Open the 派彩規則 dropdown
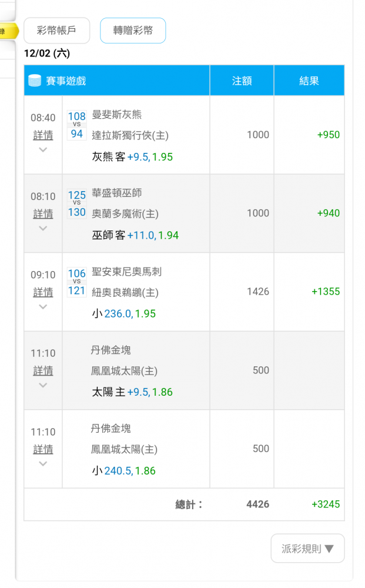 (307, 549)
